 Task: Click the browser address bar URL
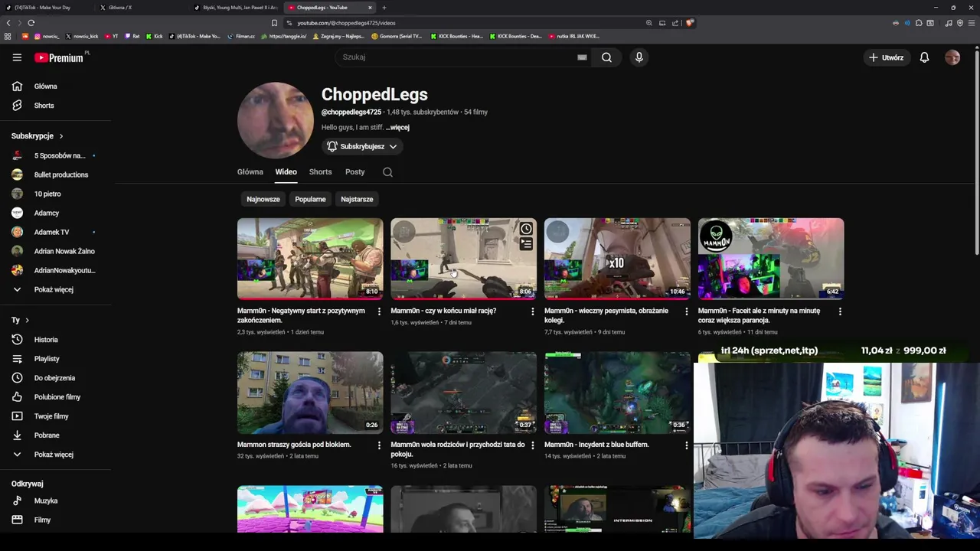click(x=346, y=23)
